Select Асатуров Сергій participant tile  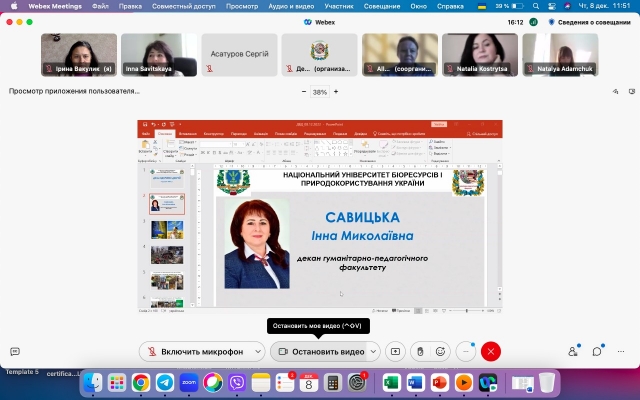point(239,55)
